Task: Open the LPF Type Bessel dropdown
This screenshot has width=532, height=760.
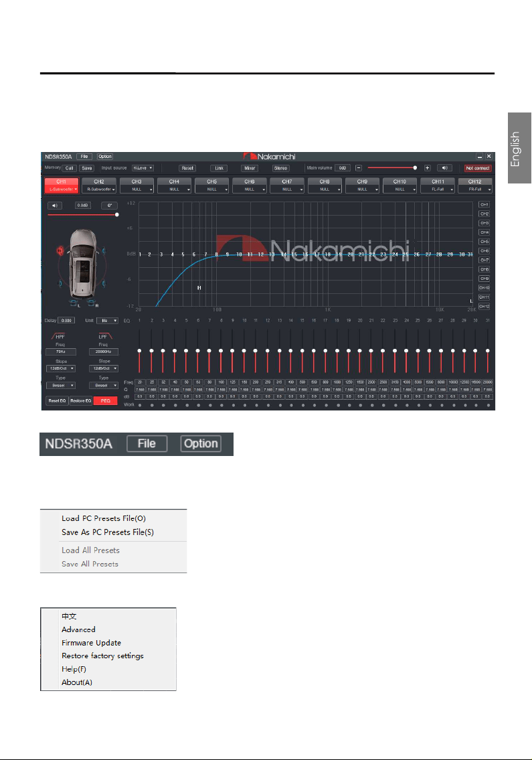Action: point(104,386)
